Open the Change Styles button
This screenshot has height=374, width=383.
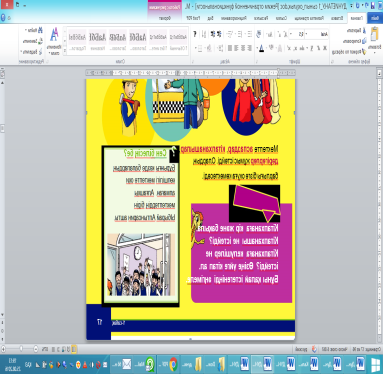pos(54,41)
